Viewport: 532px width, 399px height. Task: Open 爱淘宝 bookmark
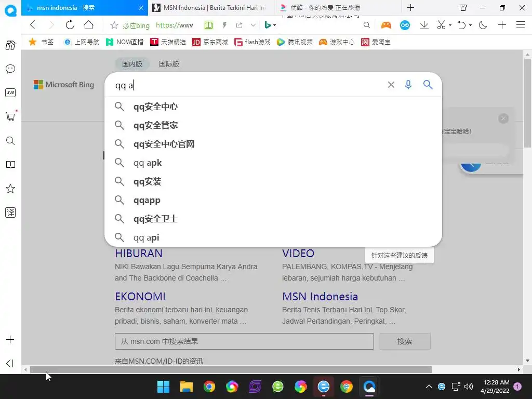376,42
